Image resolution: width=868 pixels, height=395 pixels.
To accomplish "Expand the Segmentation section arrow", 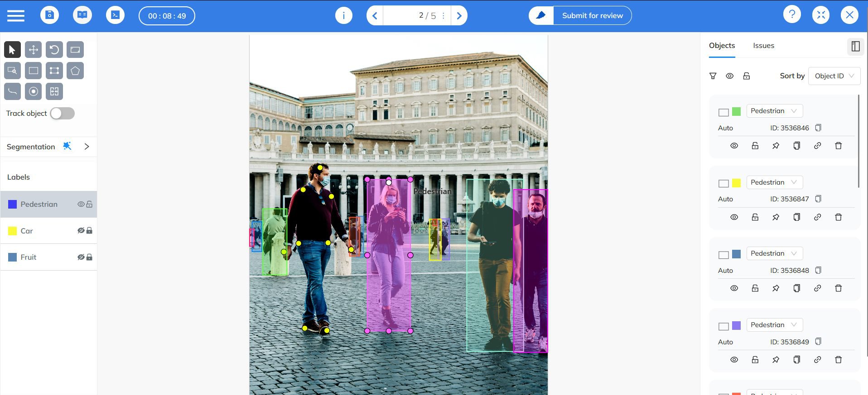I will click(x=87, y=147).
